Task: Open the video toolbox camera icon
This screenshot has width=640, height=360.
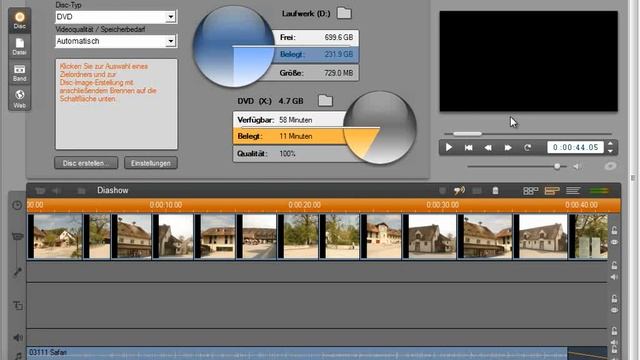Action: [40, 191]
